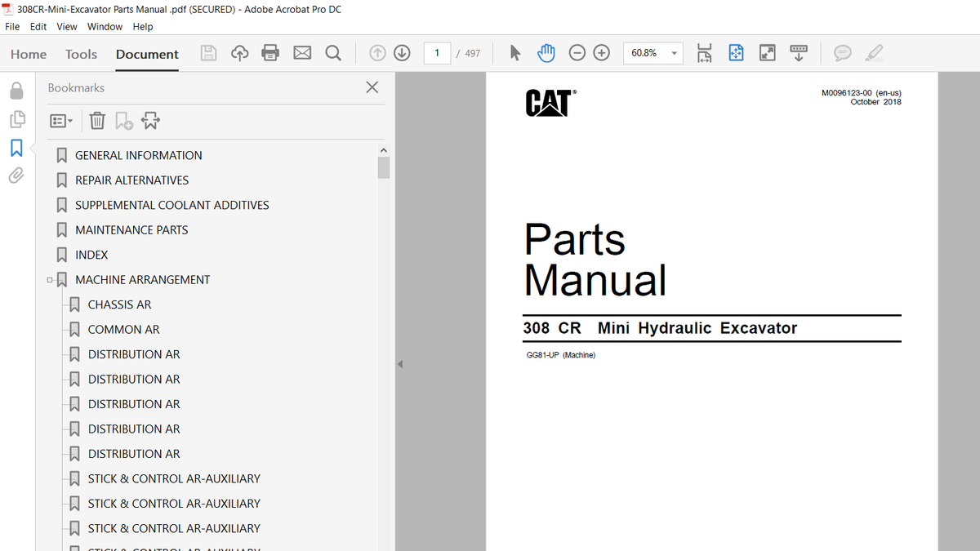
Task: Zoom out with minus icon
Action: 577,53
